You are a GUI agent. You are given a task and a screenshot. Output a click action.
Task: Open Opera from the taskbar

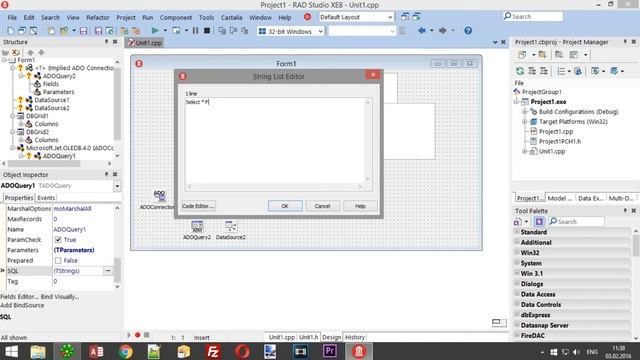242,351
